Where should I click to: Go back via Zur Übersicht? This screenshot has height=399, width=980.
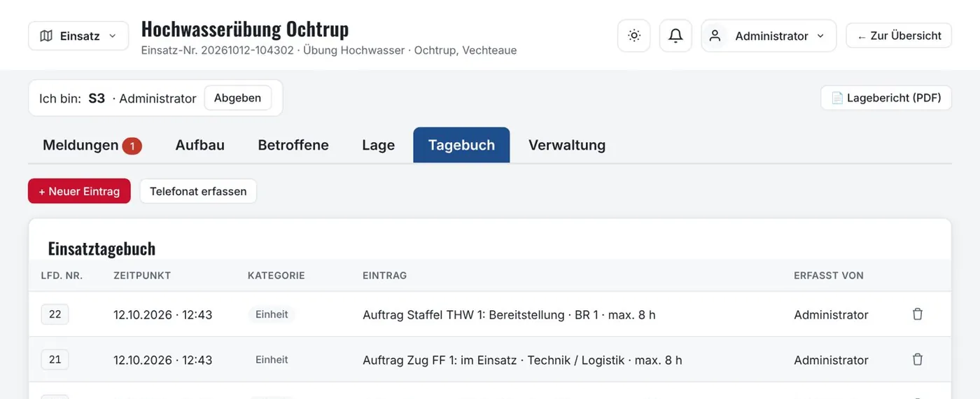[x=899, y=36]
